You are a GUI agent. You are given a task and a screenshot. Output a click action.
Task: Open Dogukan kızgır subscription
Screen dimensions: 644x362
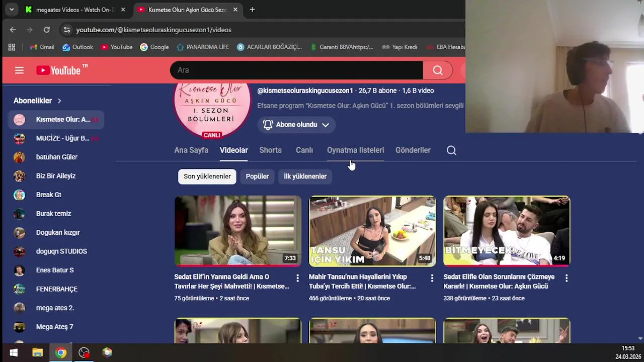click(x=56, y=232)
